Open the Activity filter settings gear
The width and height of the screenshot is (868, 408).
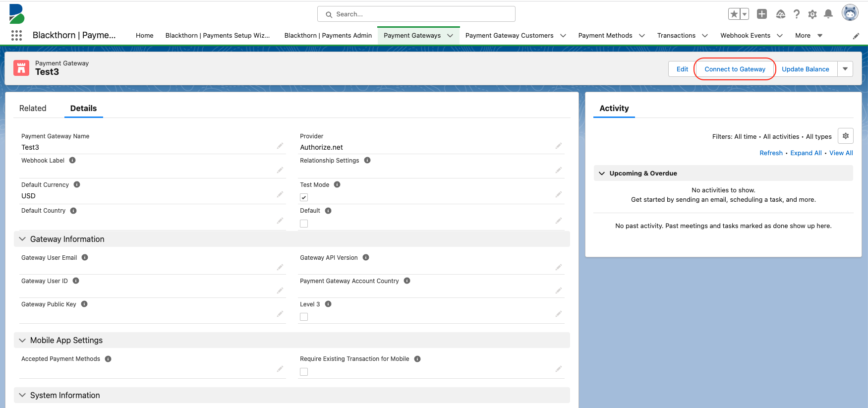point(846,136)
